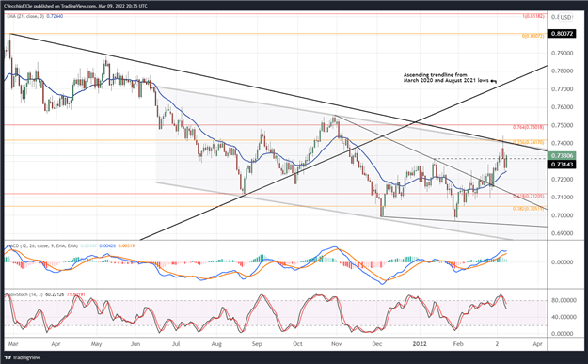588x364 pixels.
Task: Click the Dec label on time axis
Action: point(377,343)
